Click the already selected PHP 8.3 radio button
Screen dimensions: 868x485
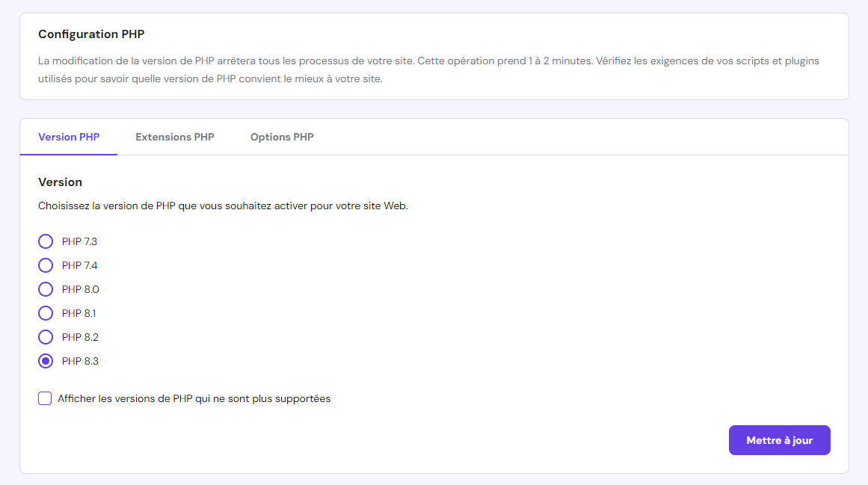[x=45, y=361]
